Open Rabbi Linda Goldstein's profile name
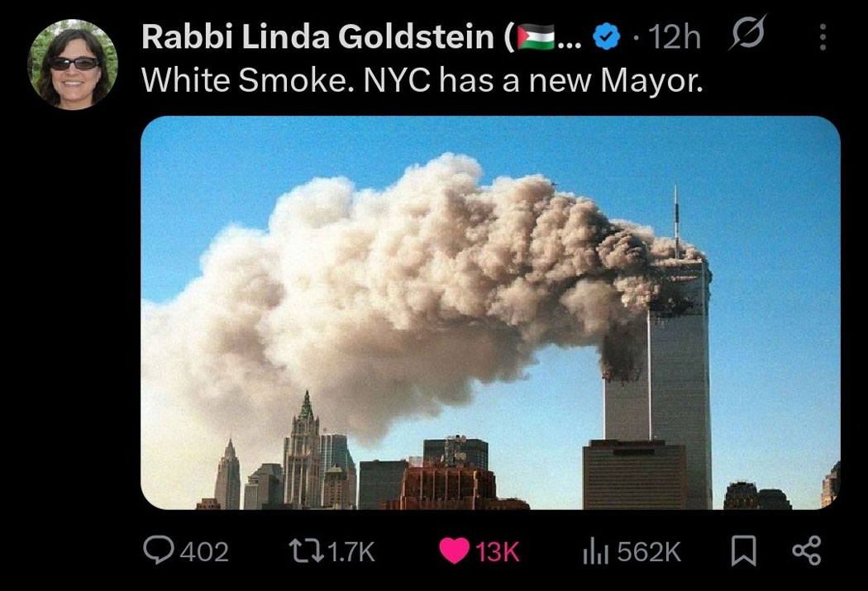The height and width of the screenshot is (591, 868). [317, 37]
